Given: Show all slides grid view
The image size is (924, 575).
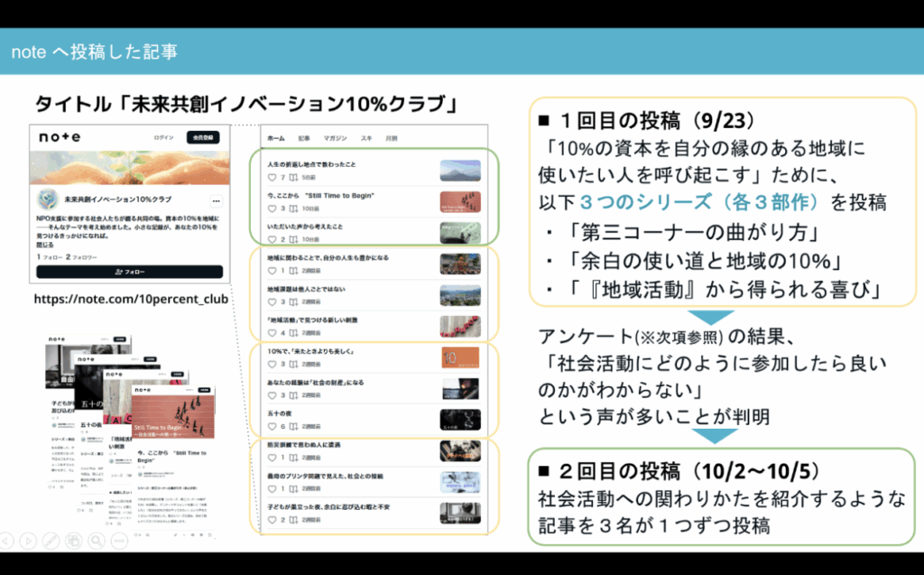Looking at the screenshot, I should [x=74, y=541].
